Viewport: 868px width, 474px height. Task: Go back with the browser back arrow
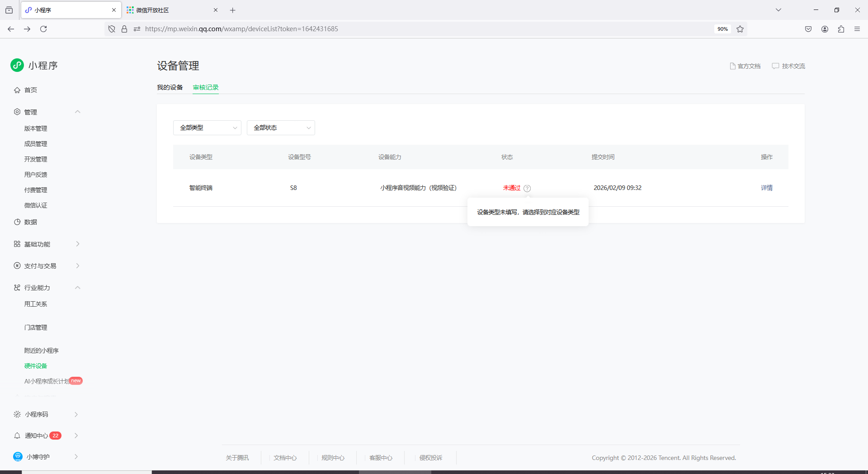tap(11, 29)
